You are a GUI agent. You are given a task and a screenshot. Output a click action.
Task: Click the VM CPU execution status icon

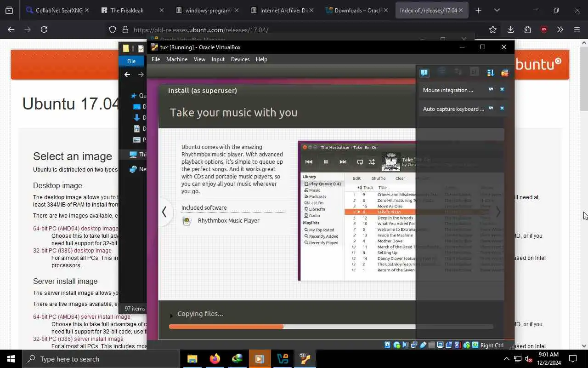tap(458, 345)
